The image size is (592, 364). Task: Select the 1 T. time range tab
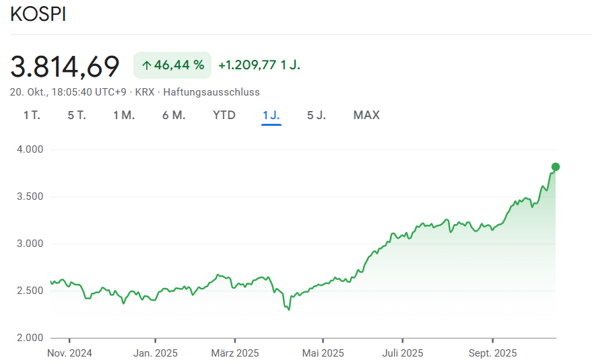pyautogui.click(x=32, y=115)
